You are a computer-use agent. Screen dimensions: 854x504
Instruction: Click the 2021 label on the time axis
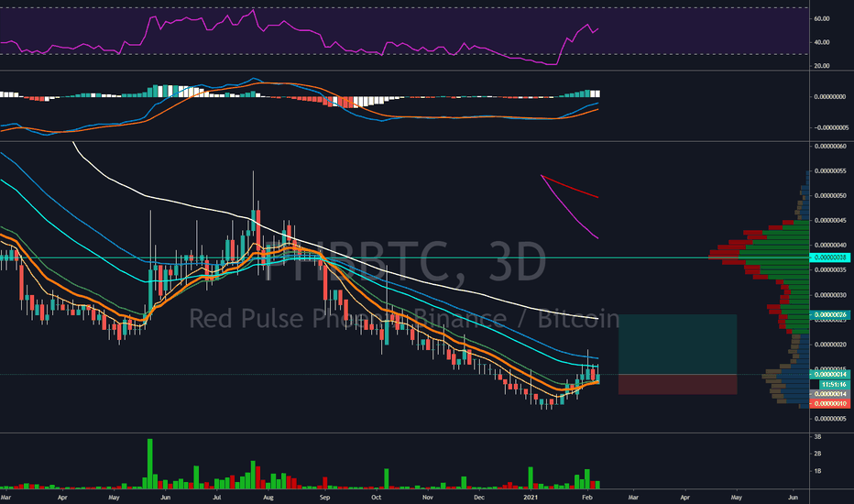pyautogui.click(x=530, y=498)
